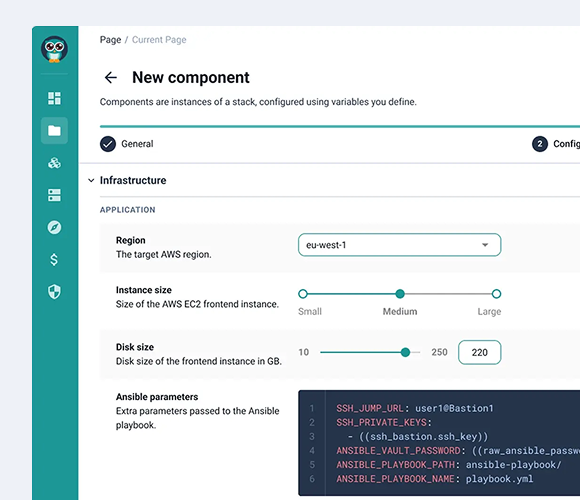Screen dimensions: 580x500
Task: Select the folder projects icon
Action: 54,131
